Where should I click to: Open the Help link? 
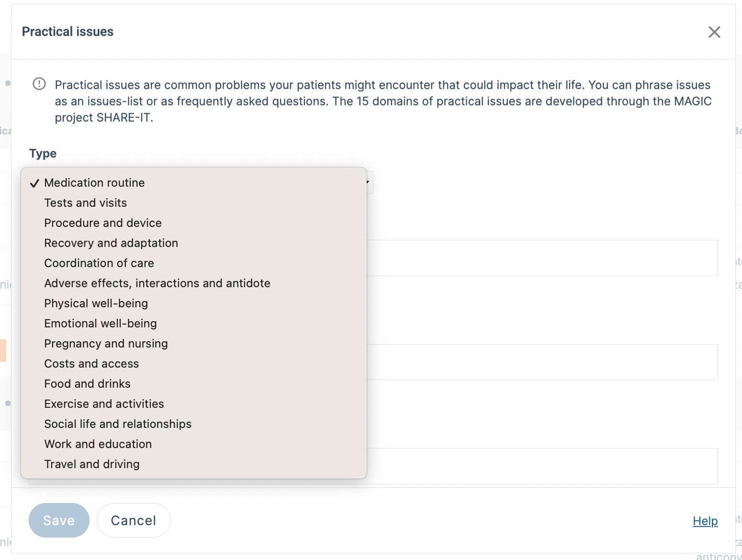click(705, 521)
